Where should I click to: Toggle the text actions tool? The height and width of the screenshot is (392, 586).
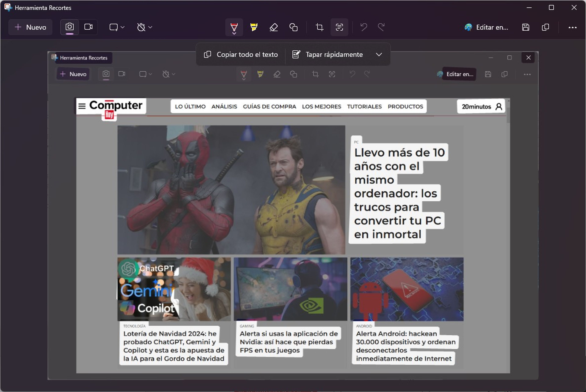point(339,27)
